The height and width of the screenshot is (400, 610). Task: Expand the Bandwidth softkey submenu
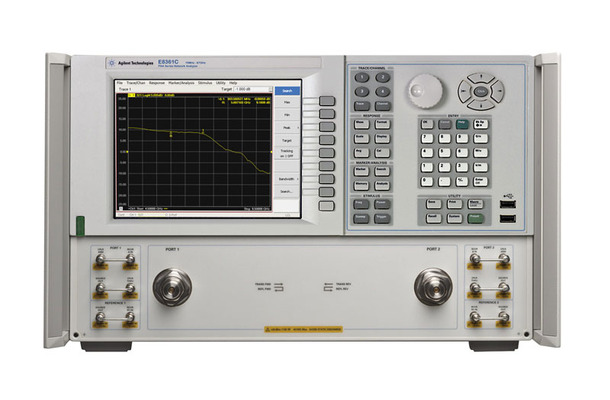(x=287, y=179)
